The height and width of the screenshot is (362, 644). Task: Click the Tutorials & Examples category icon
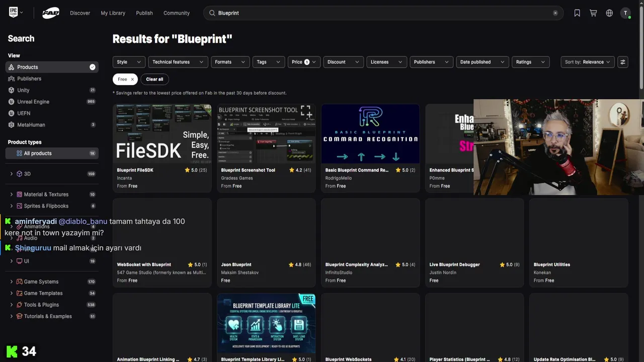pyautogui.click(x=19, y=317)
